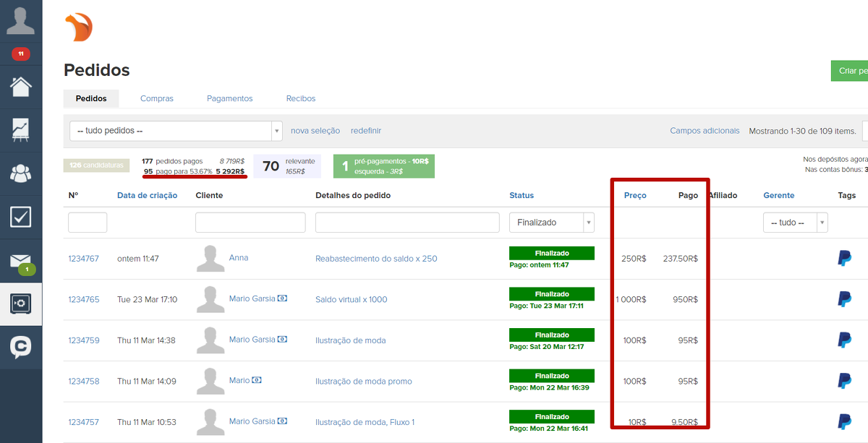Click the green pré-pagamentos summary box
Image resolution: width=868 pixels, height=443 pixels.
(383, 166)
